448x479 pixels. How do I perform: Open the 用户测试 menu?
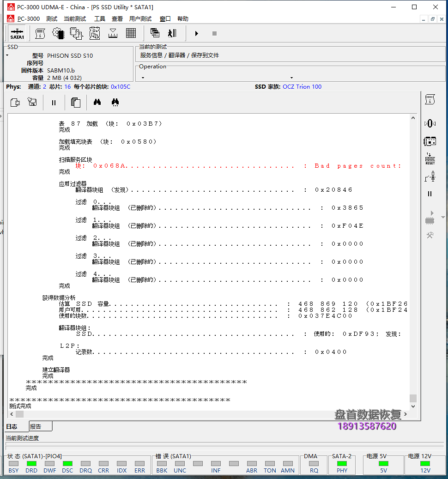pos(140,19)
